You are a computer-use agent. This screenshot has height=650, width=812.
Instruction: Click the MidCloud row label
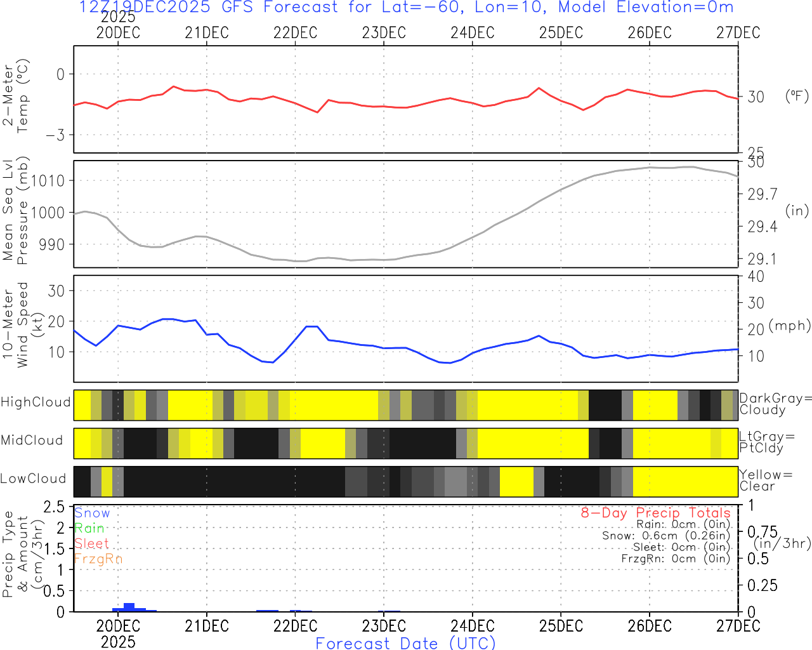pos(32,441)
